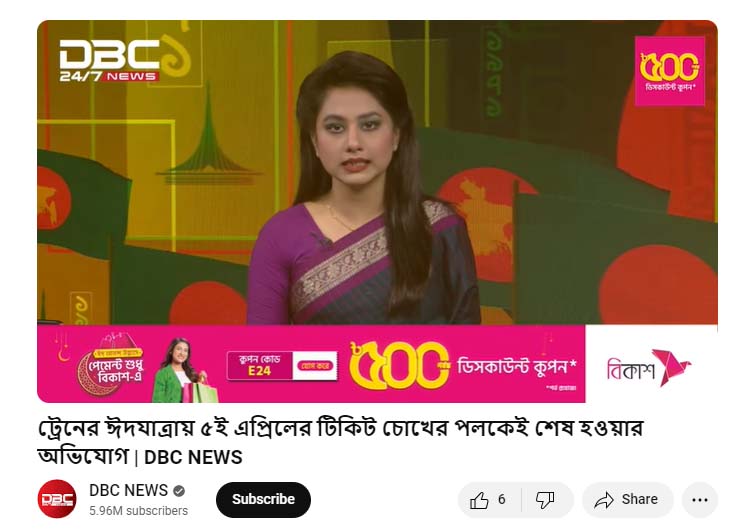
Task: Click the bKash bird logo in banner
Action: 649,368
